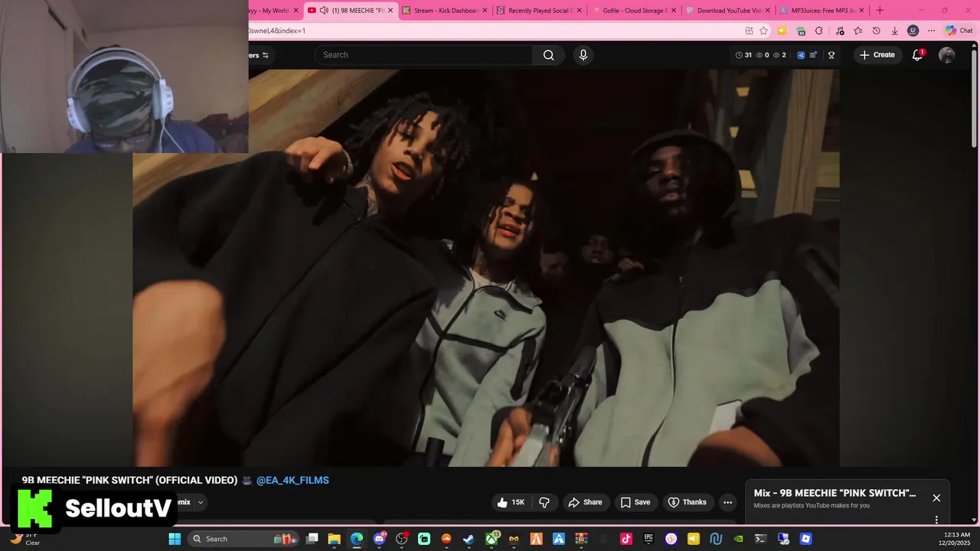The width and height of the screenshot is (980, 551).
Task: Click the Windows Start button
Action: (x=175, y=539)
